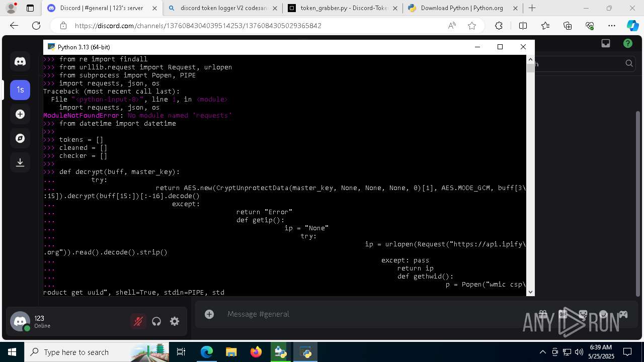This screenshot has height=362, width=644.
Task: Open Copilot in the Edge toolbar
Action: (632, 26)
